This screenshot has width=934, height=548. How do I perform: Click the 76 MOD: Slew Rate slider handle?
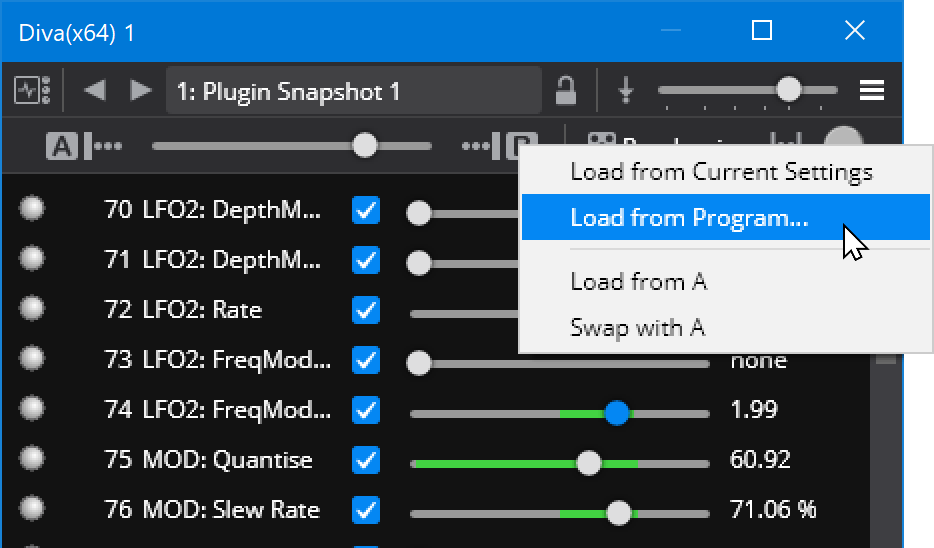[x=619, y=513]
